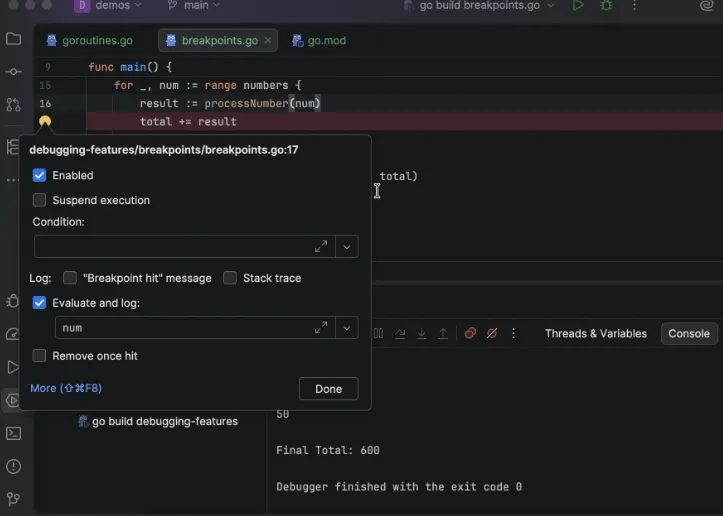Switch to go.mod tab
723x516 pixels.
click(319, 41)
